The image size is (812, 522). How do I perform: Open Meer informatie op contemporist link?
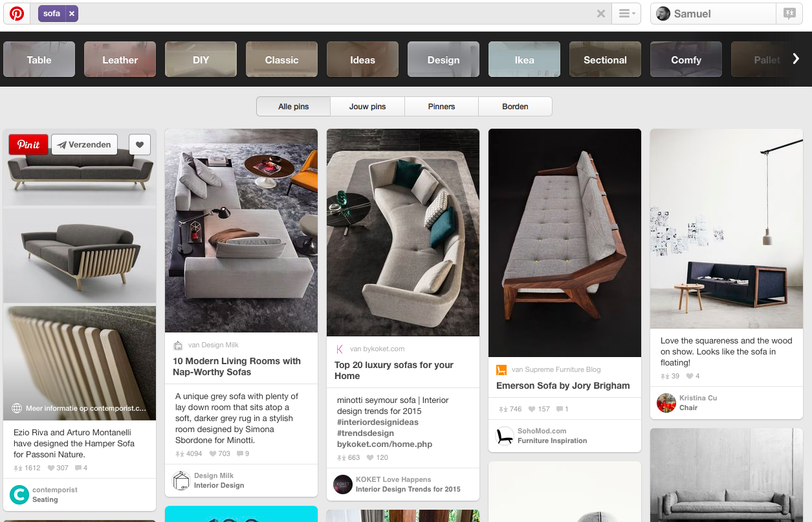tap(80, 409)
